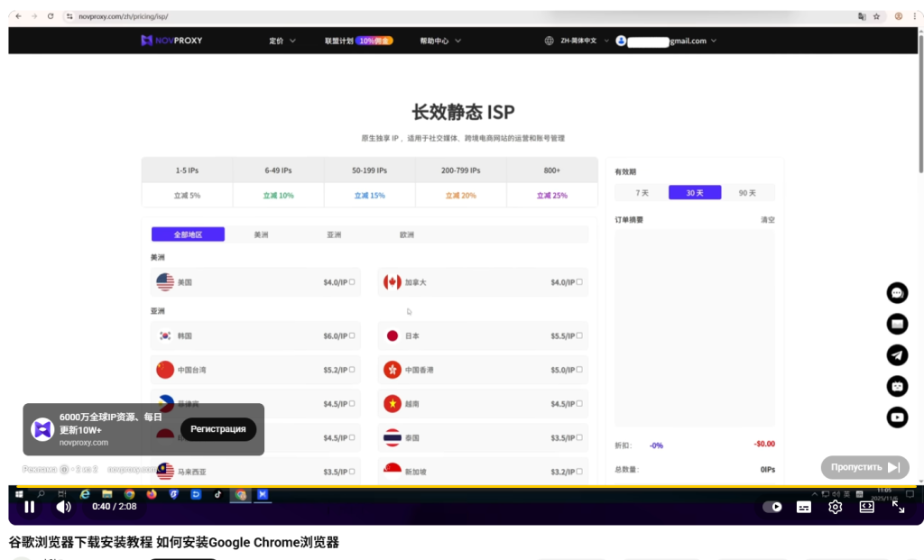The height and width of the screenshot is (560, 924).
Task: Expand the 帮助中心 dropdown menu
Action: tap(439, 41)
